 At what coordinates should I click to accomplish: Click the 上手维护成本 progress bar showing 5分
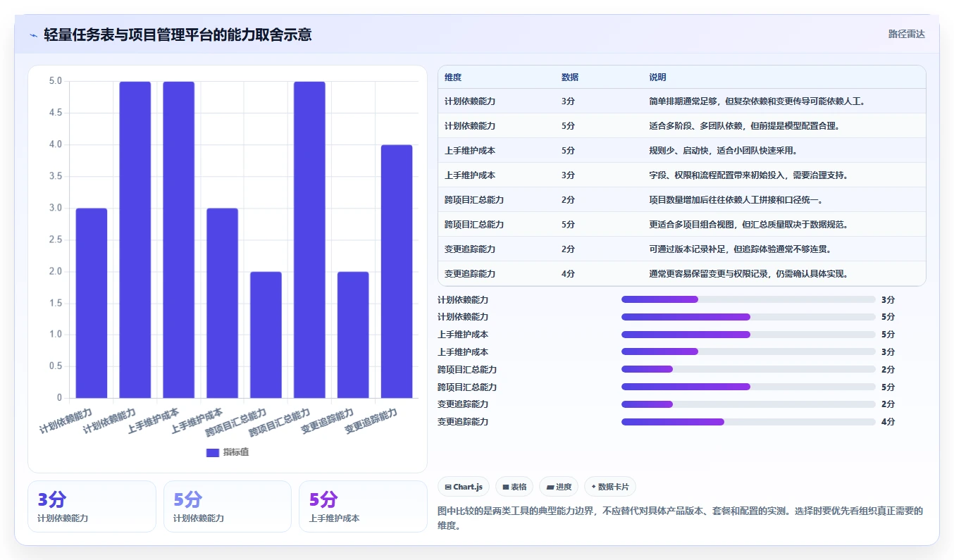point(748,335)
